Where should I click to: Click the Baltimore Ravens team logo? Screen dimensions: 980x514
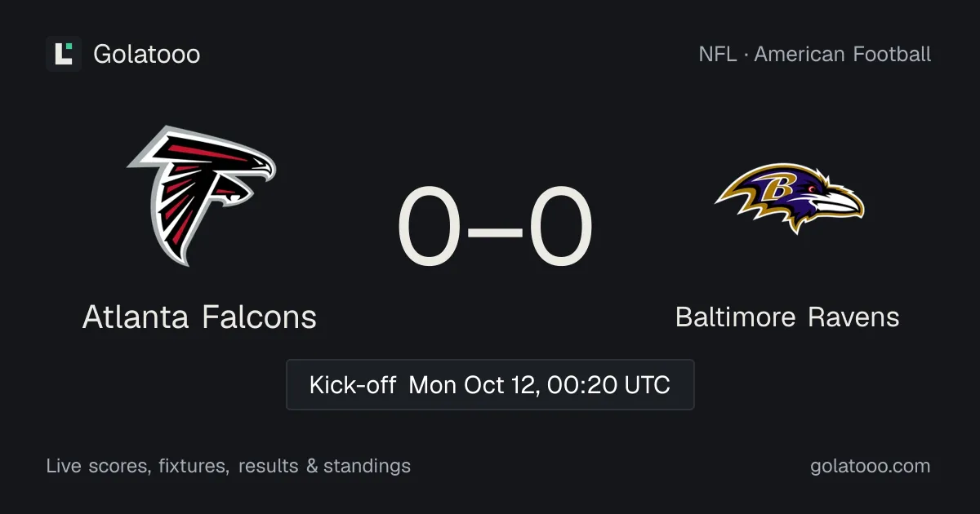click(789, 198)
